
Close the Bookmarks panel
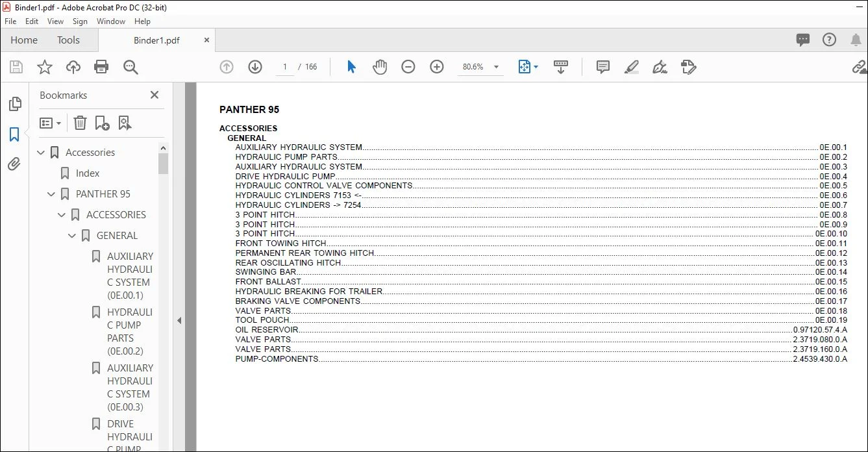click(155, 95)
